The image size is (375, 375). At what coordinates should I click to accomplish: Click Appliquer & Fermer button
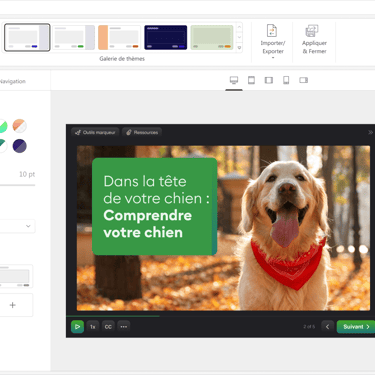314,39
